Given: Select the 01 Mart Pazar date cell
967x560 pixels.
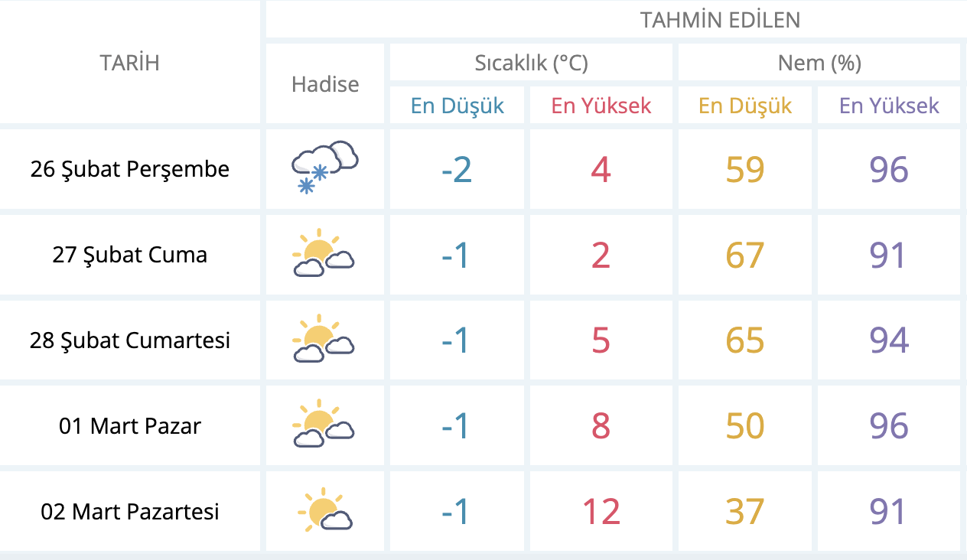Looking at the screenshot, I should point(130,425).
